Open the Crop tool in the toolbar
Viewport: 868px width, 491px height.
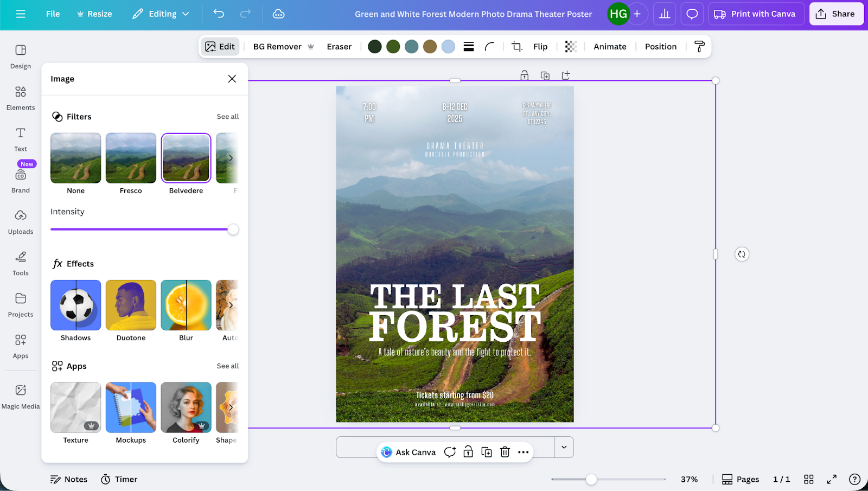click(517, 47)
